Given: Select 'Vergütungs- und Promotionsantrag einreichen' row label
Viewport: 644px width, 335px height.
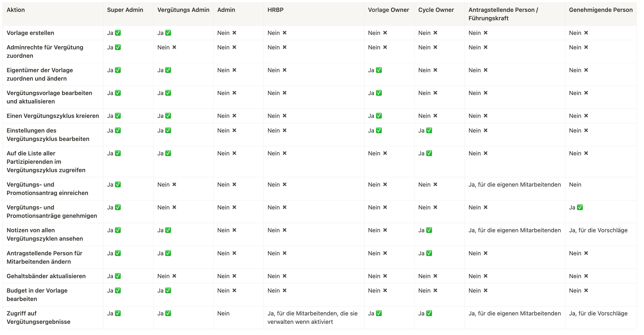Looking at the screenshot, I should (x=47, y=189).
